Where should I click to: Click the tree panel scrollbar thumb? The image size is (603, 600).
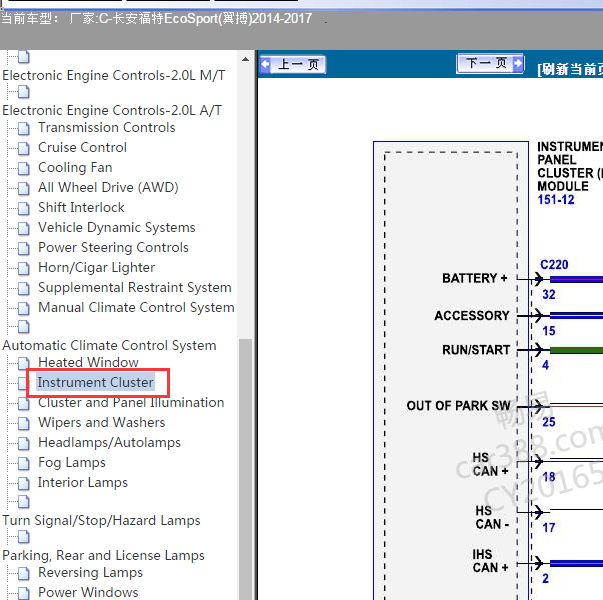point(245,469)
